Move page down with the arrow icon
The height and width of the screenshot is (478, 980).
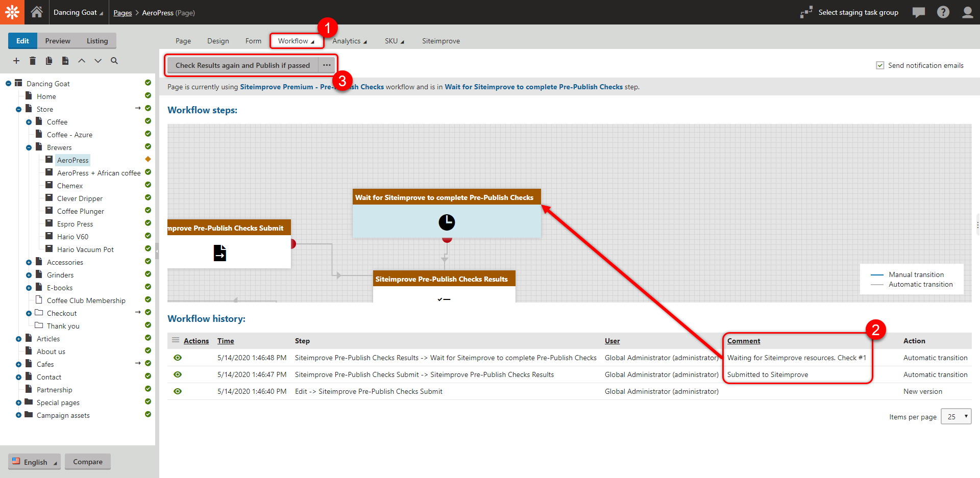[98, 61]
